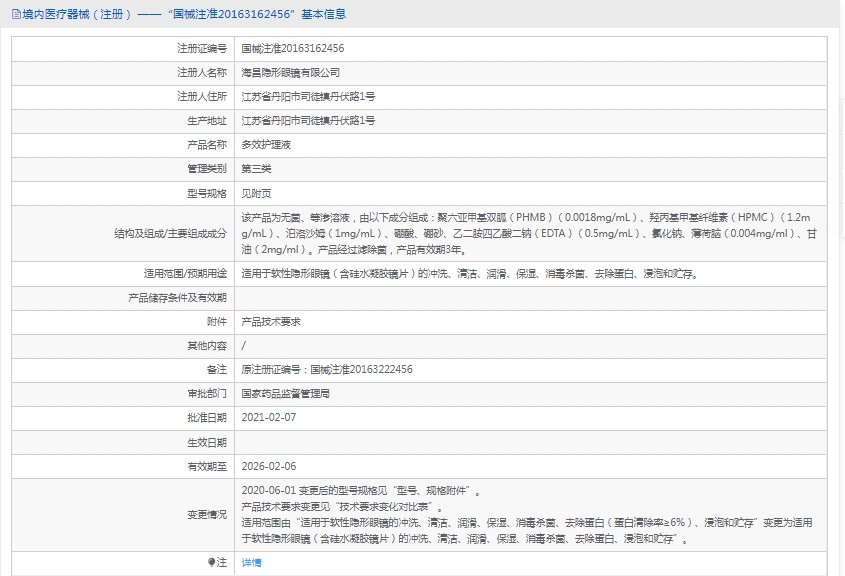This screenshot has width=845, height=576.
Task: Click the expiry date 2026-02-06
Action: [269, 466]
